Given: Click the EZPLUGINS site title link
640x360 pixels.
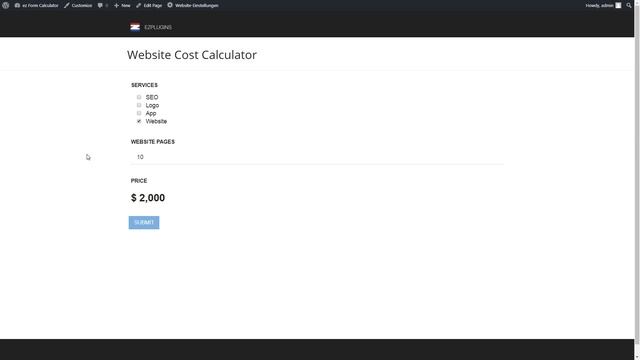Looking at the screenshot, I should pyautogui.click(x=158, y=27).
